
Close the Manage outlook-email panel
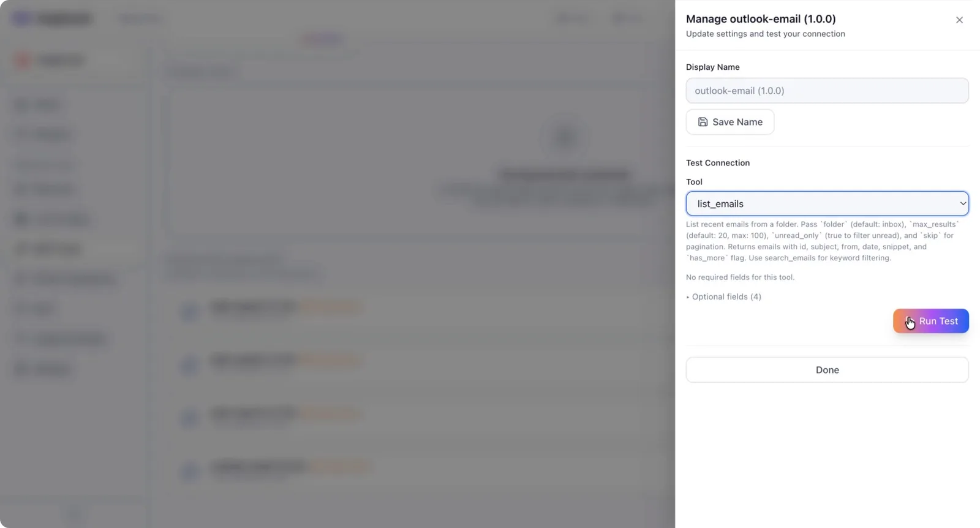[x=959, y=20]
